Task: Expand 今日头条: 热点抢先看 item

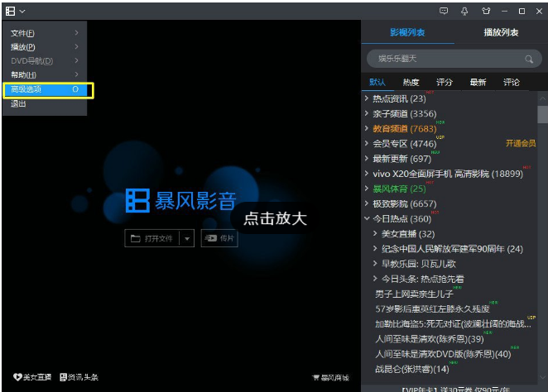Action: pyautogui.click(x=375, y=279)
